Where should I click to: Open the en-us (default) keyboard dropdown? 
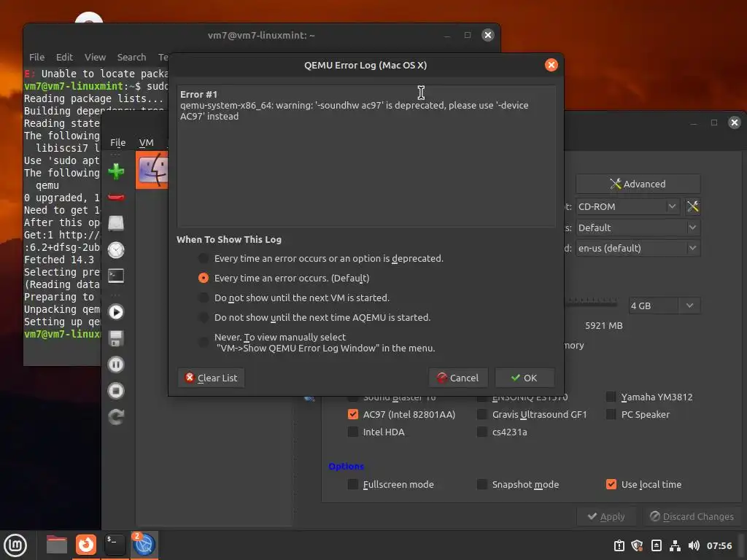[x=638, y=248]
